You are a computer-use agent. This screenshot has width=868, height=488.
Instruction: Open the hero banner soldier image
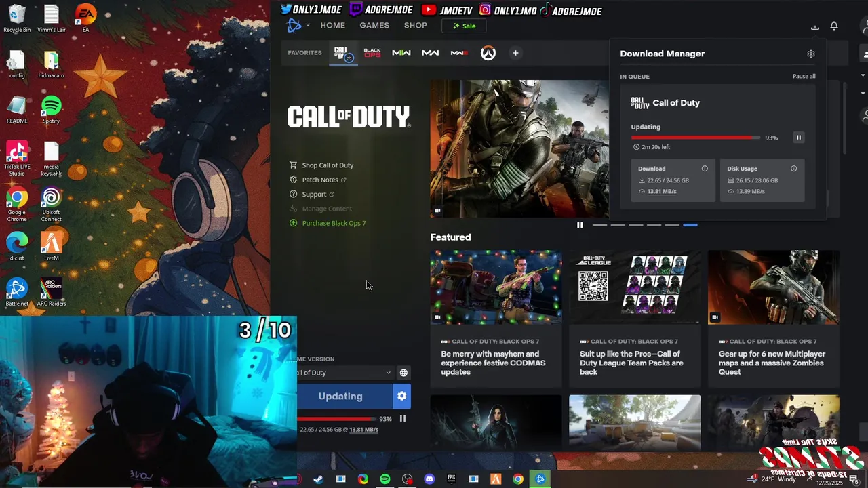click(519, 148)
